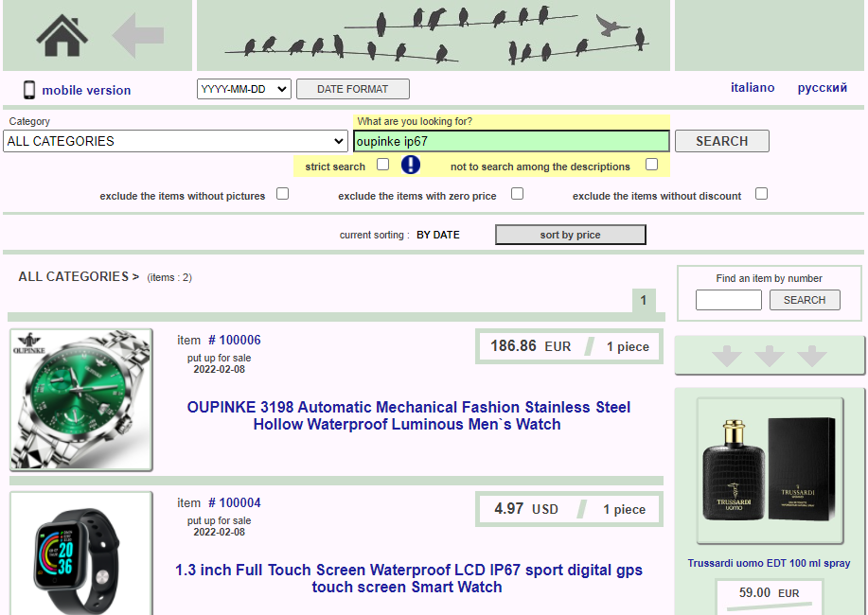
Task: Open the Trussardi uomo perfume image
Action: click(x=770, y=470)
